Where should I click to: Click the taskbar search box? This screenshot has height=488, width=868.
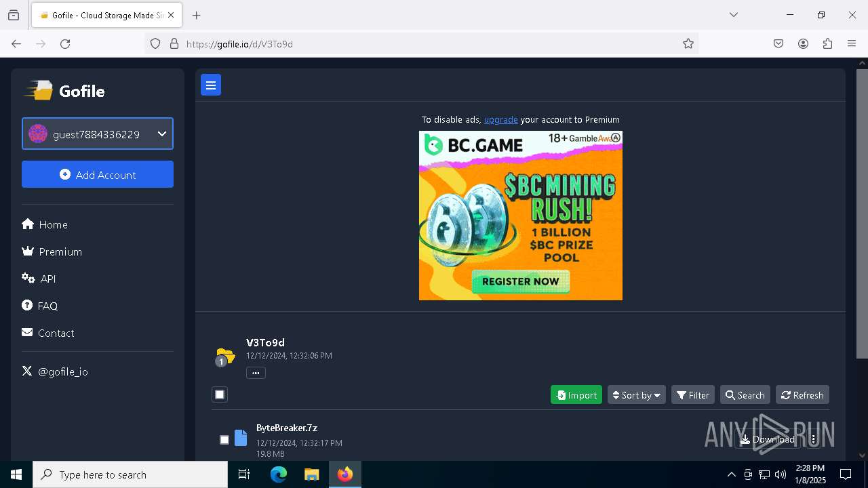coord(130,474)
